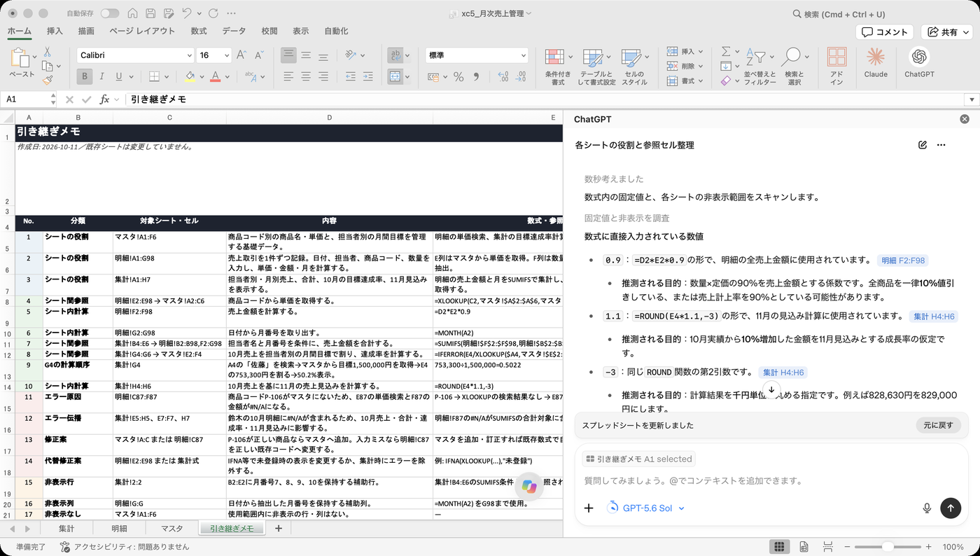Open the Calibri font name dropdown
The height and width of the screenshot is (556, 980).
189,55
